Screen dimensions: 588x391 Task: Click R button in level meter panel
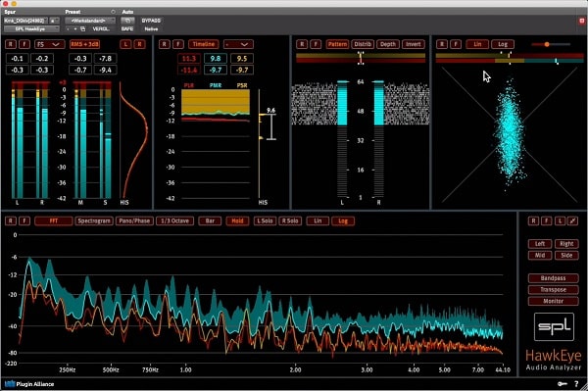[x=11, y=44]
